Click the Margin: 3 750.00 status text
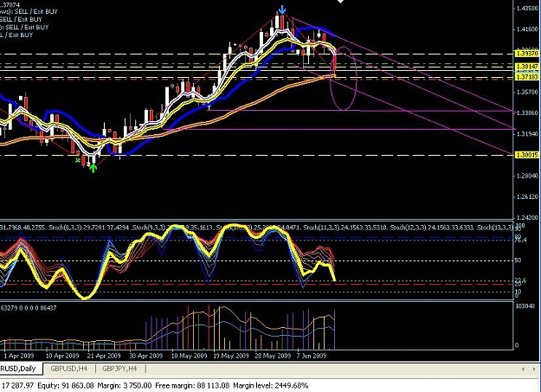Viewport: 541px width, 392px height. (124, 385)
